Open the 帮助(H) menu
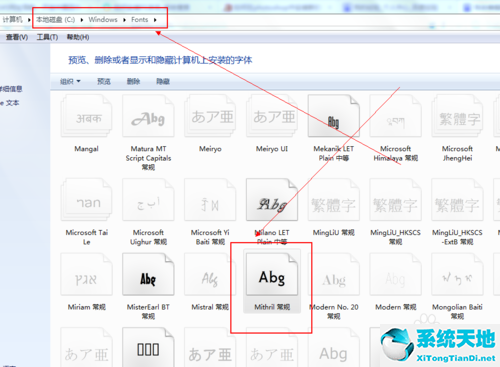The image size is (500, 367). coord(78,37)
